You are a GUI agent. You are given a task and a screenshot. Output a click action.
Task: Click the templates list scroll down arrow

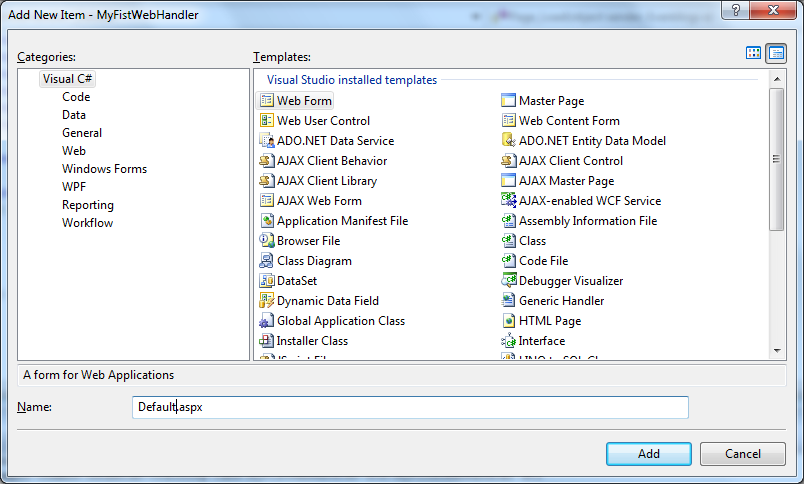click(x=777, y=350)
